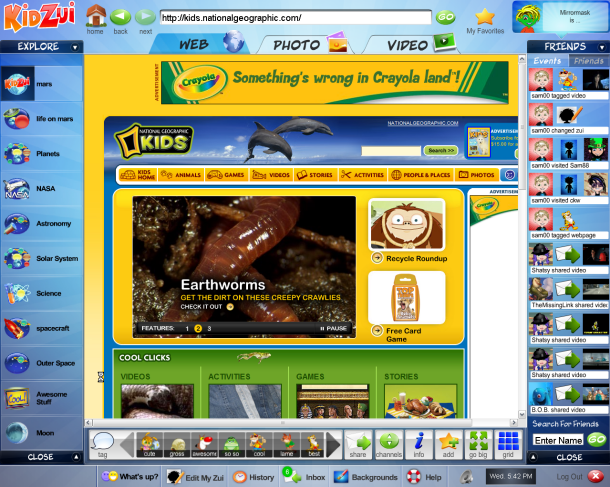
Task: Expand the EXPLORE panel dropdown arrow
Action: 75,47
